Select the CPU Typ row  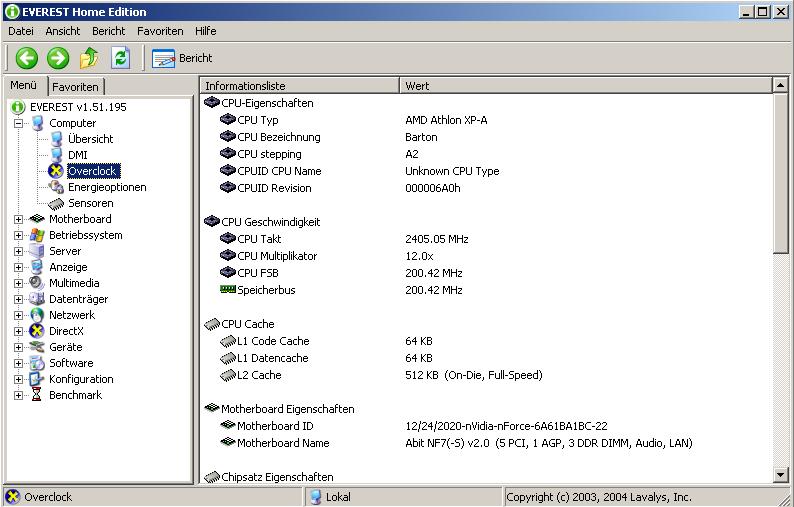tap(487, 120)
